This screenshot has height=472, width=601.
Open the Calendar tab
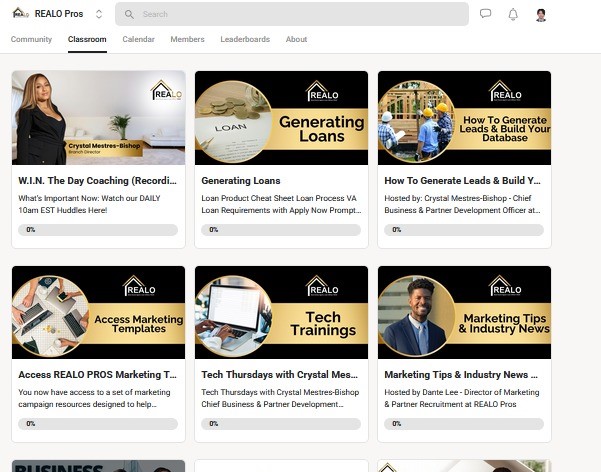[138, 39]
